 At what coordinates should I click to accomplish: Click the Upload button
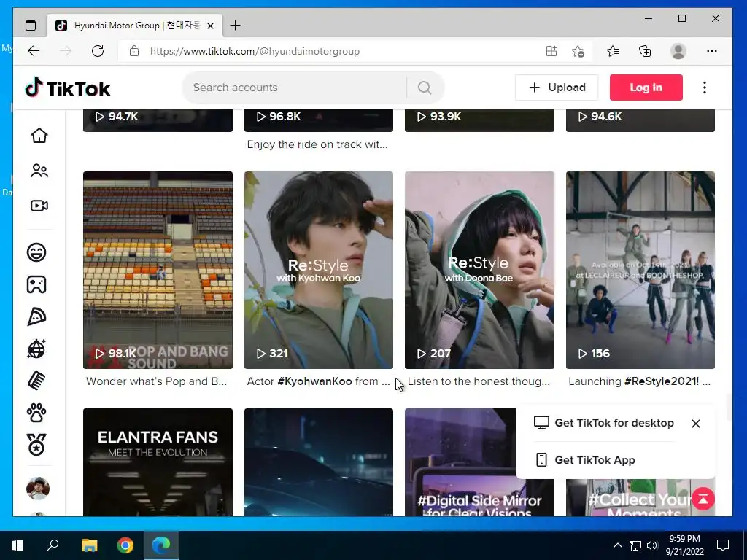pyautogui.click(x=557, y=87)
